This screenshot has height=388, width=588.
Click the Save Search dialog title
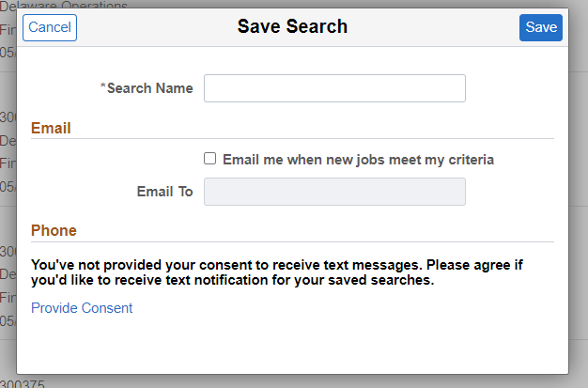[x=292, y=27]
